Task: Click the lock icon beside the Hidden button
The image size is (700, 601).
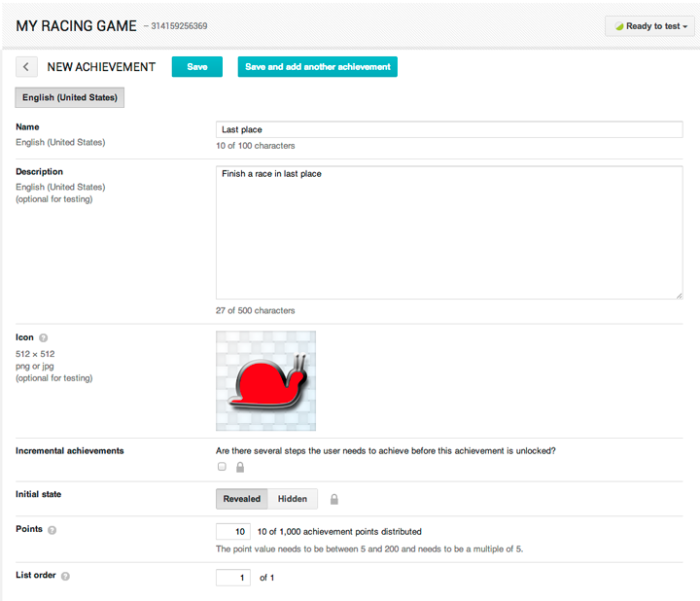Action: coord(334,499)
